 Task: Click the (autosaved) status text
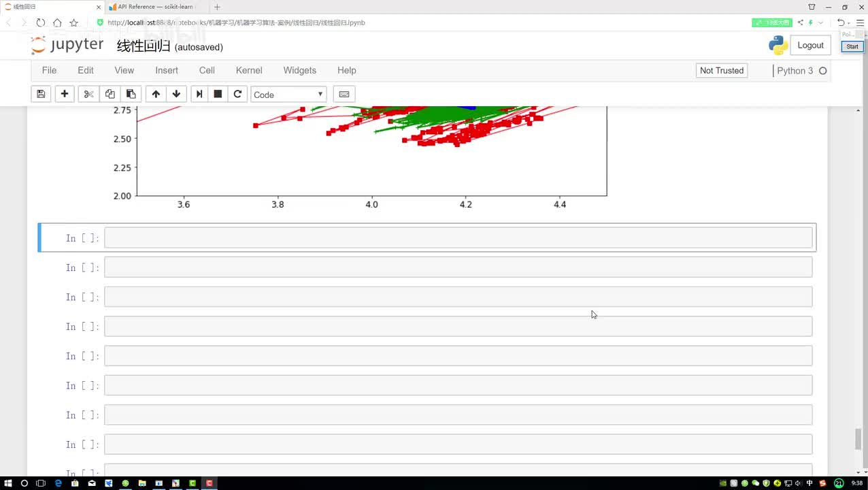click(199, 47)
